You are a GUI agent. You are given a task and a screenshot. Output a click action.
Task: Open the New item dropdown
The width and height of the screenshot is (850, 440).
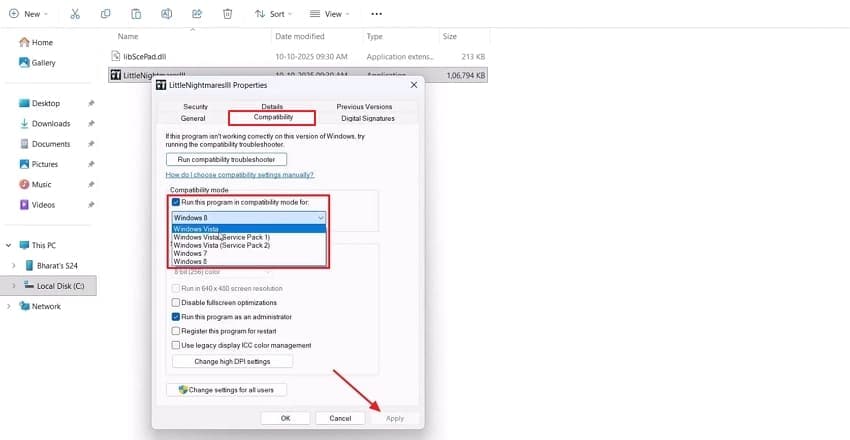[29, 14]
